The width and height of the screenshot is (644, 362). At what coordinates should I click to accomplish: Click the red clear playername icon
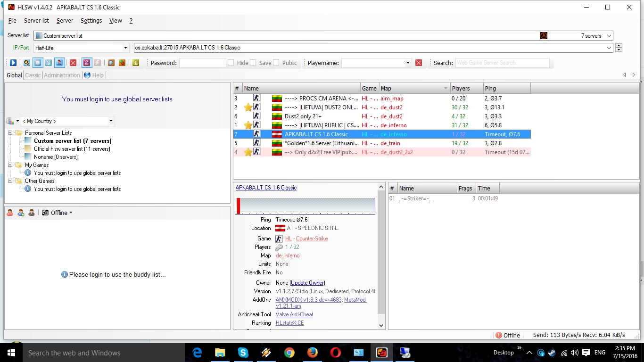pos(419,63)
